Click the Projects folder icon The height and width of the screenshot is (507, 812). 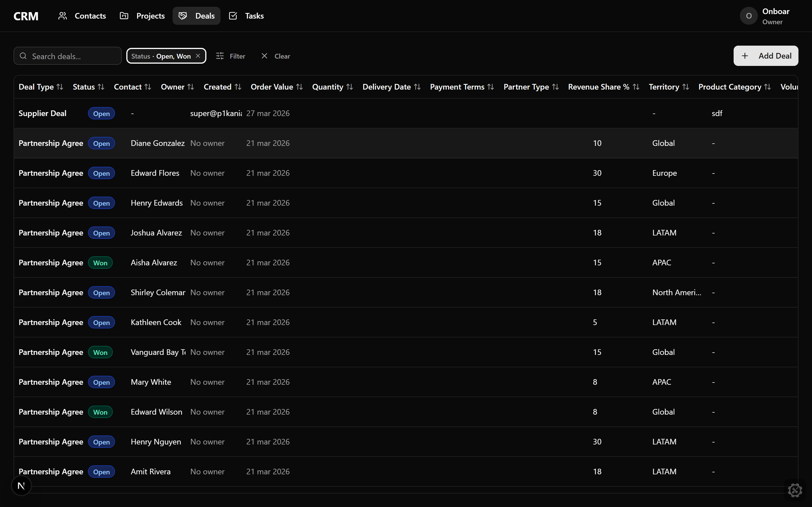coord(124,16)
